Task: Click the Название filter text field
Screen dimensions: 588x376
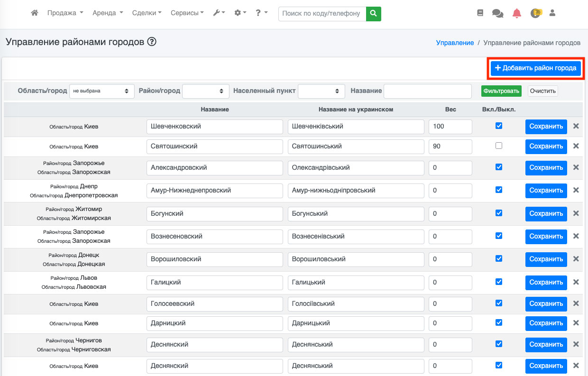Action: click(x=427, y=91)
